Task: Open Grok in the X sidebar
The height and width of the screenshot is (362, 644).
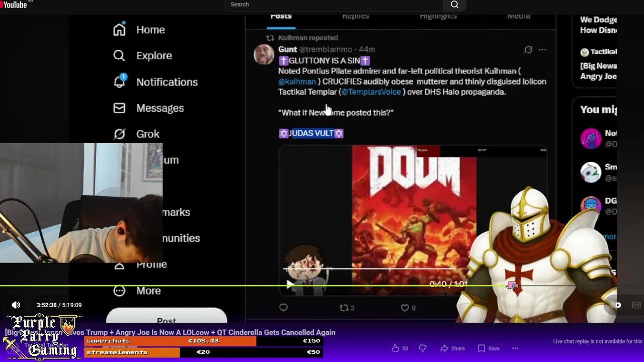Action: 136,134
